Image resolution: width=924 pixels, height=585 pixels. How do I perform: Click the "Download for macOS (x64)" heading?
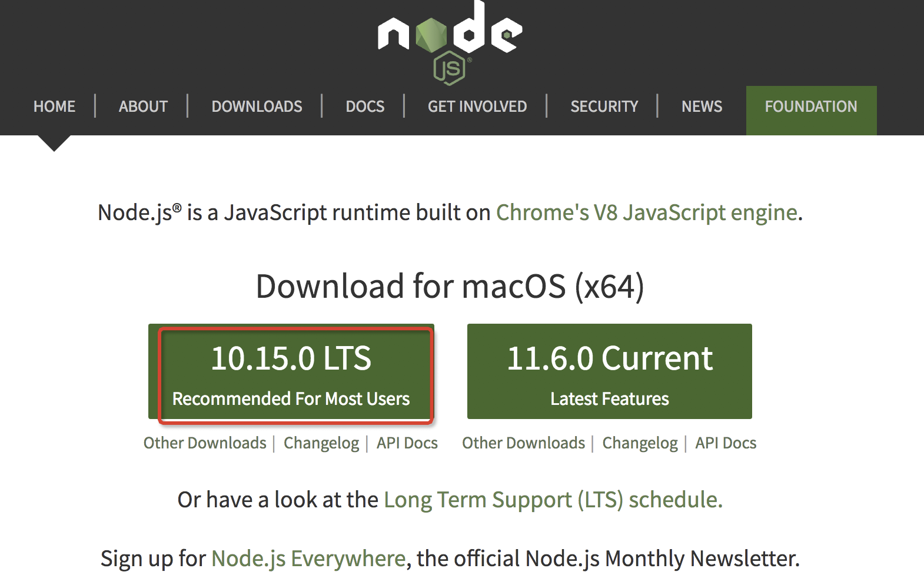coord(450,287)
